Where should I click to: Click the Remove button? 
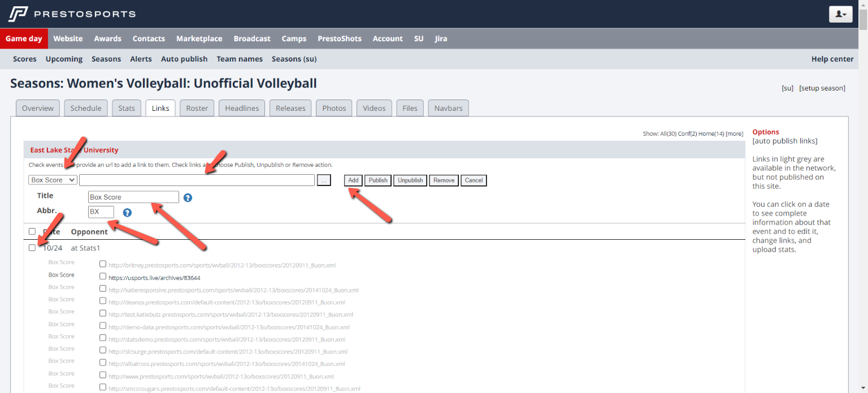444,180
